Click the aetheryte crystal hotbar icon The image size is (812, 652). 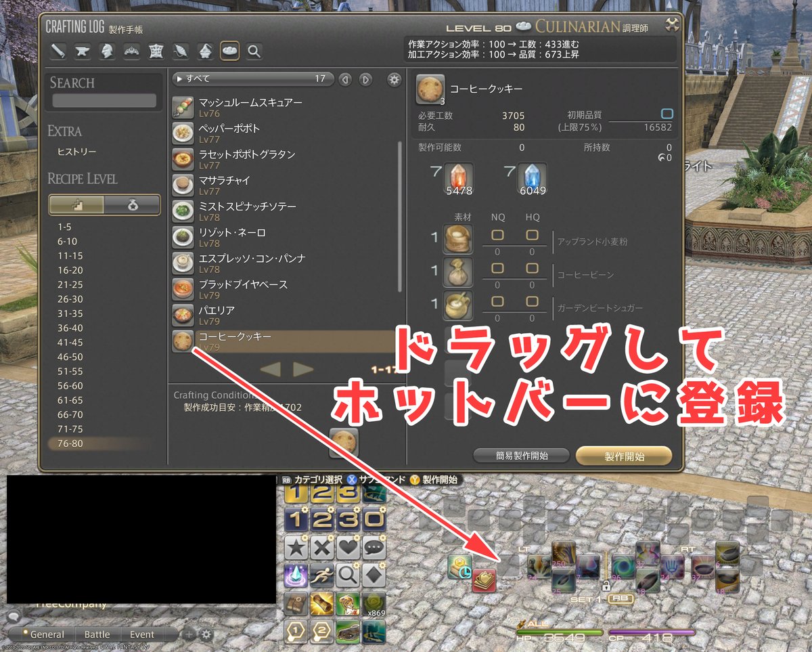pyautogui.click(x=296, y=575)
